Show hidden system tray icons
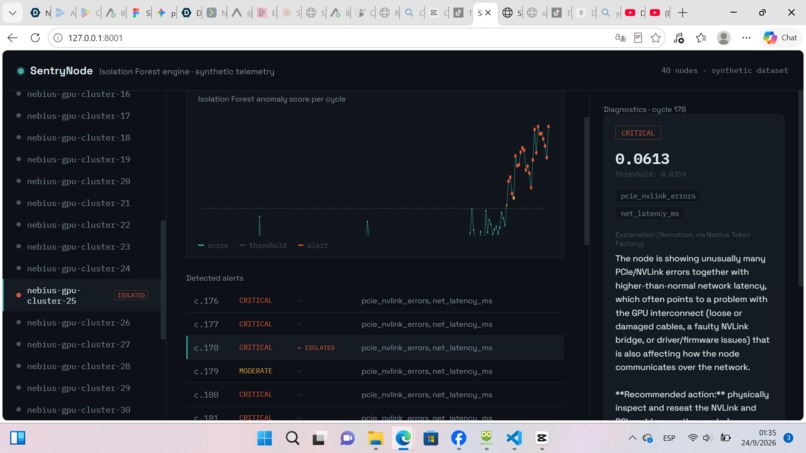The width and height of the screenshot is (806, 453). click(x=632, y=438)
